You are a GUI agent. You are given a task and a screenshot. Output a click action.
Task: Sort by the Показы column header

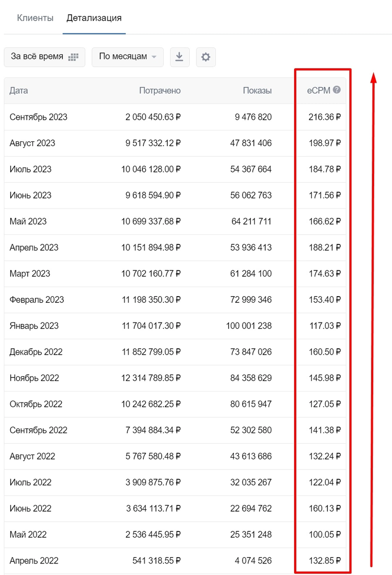[x=257, y=91]
